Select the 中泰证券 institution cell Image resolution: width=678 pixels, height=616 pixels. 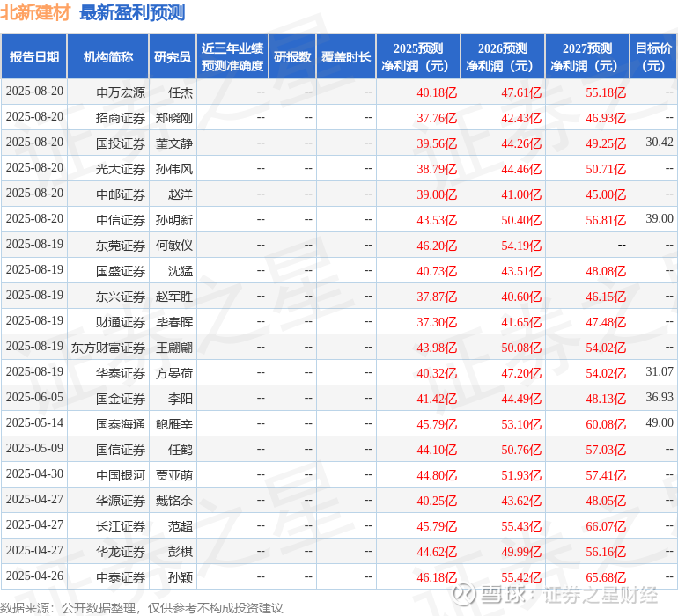coord(108,576)
